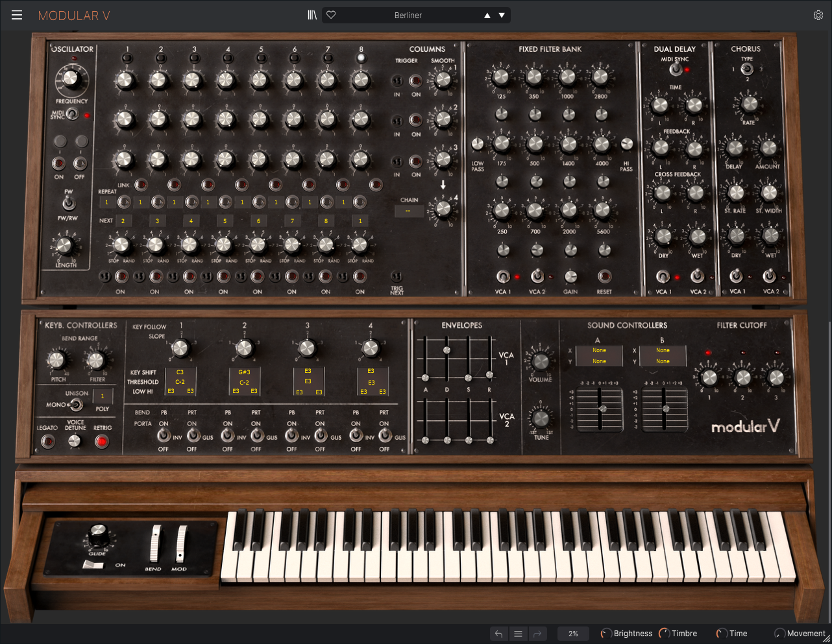Viewport: 832px width, 644px height.
Task: Go to previous preset with up arrow
Action: coord(487,16)
